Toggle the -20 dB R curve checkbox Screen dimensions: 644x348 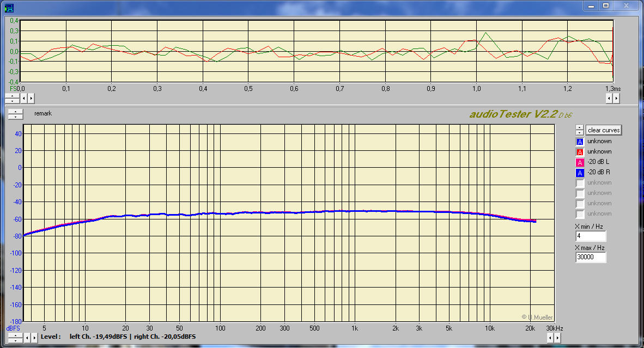click(580, 173)
